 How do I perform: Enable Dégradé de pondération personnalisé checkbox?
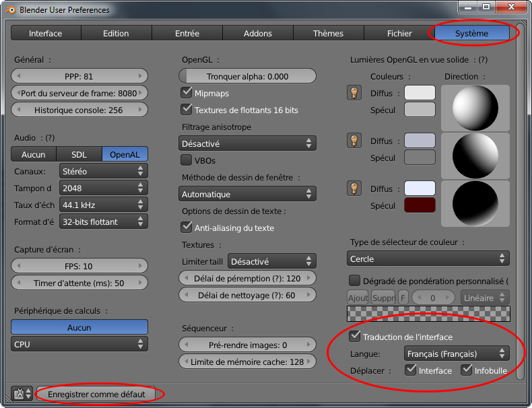click(354, 281)
